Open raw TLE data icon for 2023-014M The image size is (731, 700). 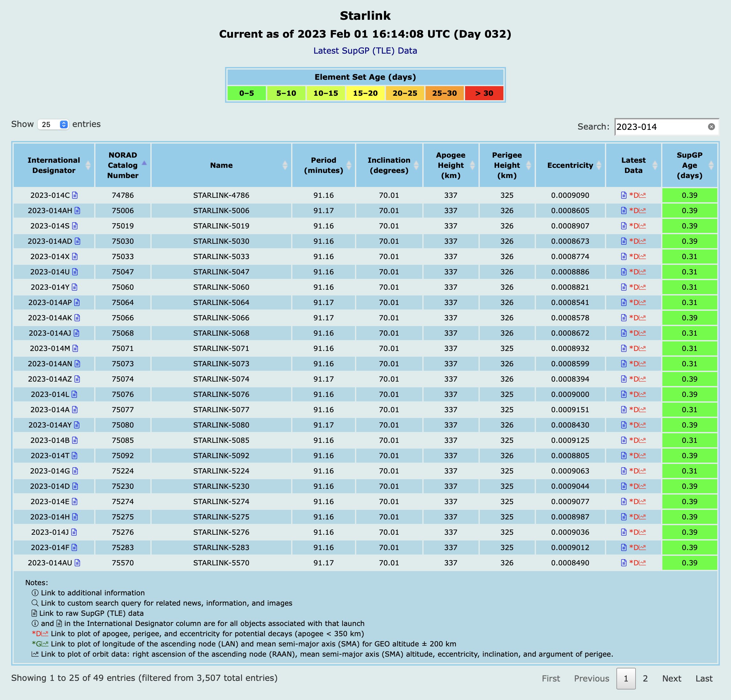pos(75,348)
